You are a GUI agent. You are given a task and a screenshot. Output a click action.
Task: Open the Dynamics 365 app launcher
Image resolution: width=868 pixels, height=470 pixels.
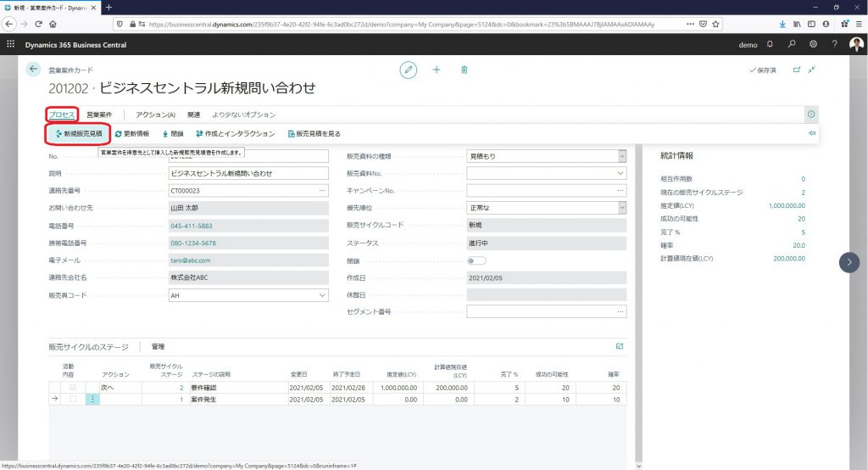11,43
